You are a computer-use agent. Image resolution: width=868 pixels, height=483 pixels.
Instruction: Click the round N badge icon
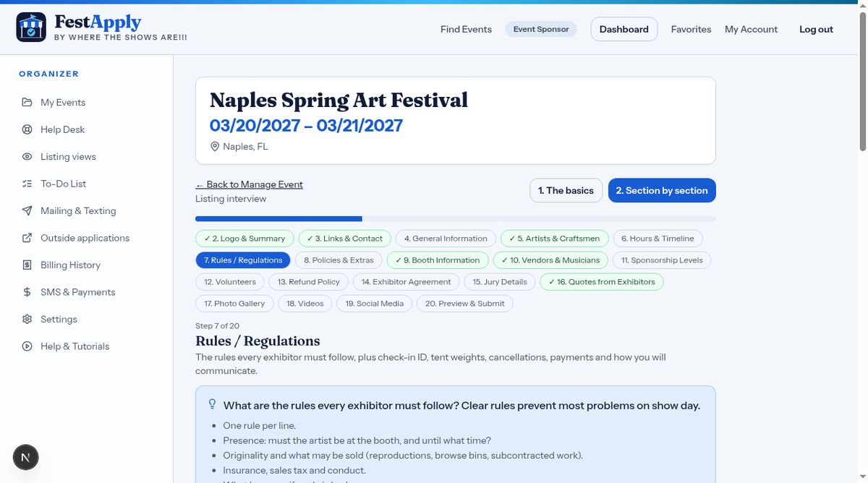tap(26, 457)
